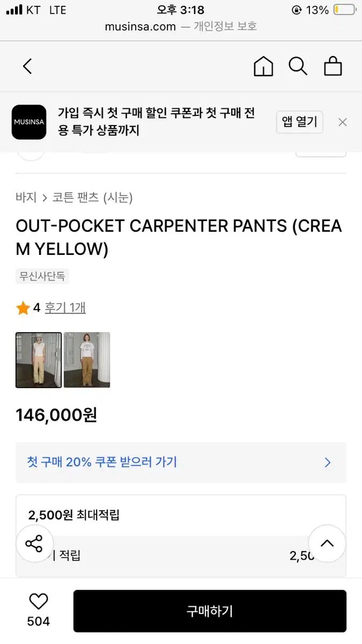Go to Musinsa home icon
Image resolution: width=362 pixels, height=644 pixels.
(x=263, y=67)
